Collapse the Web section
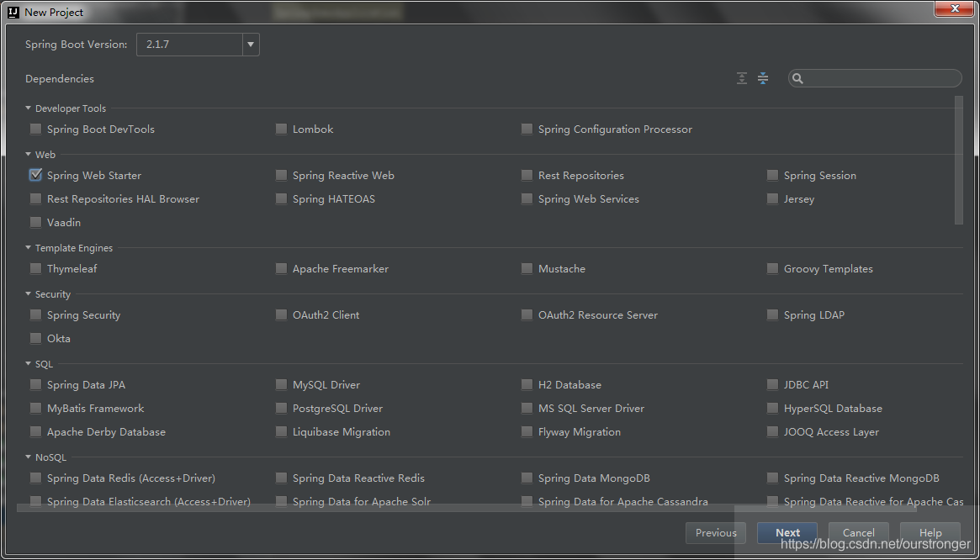 pos(28,155)
